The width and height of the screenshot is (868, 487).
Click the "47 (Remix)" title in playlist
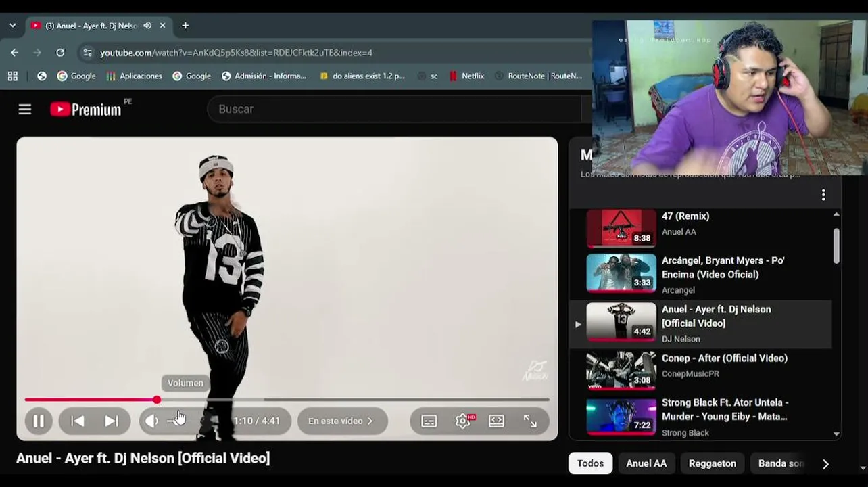point(685,216)
